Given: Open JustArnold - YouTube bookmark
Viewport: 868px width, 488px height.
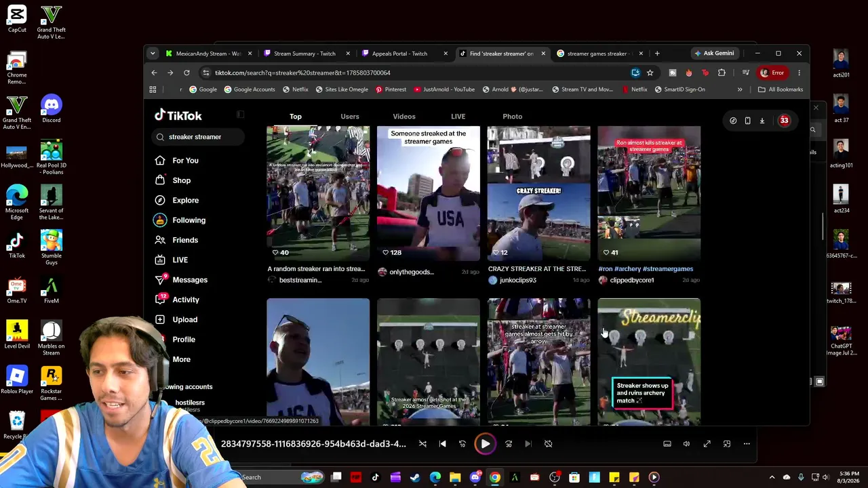Looking at the screenshot, I should click(x=445, y=89).
